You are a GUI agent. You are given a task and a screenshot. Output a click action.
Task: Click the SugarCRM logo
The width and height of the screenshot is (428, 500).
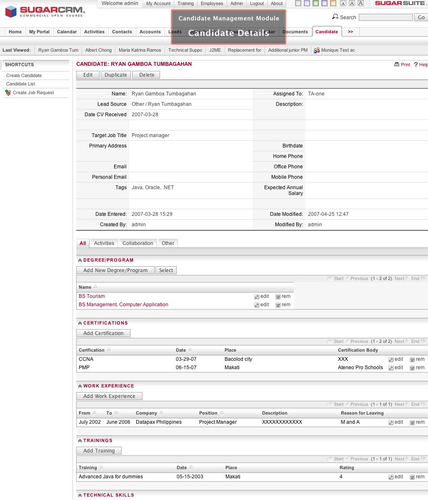45,12
